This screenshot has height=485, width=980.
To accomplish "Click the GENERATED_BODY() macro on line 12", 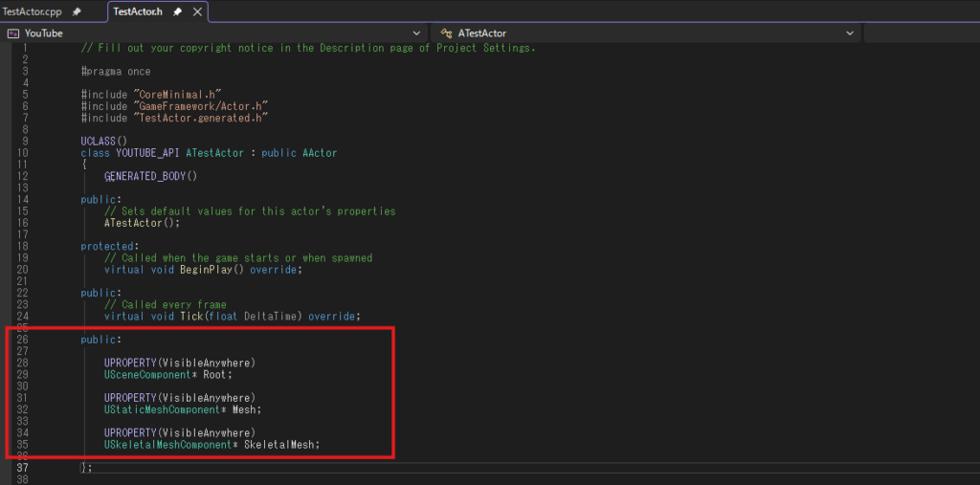I will coord(150,176).
